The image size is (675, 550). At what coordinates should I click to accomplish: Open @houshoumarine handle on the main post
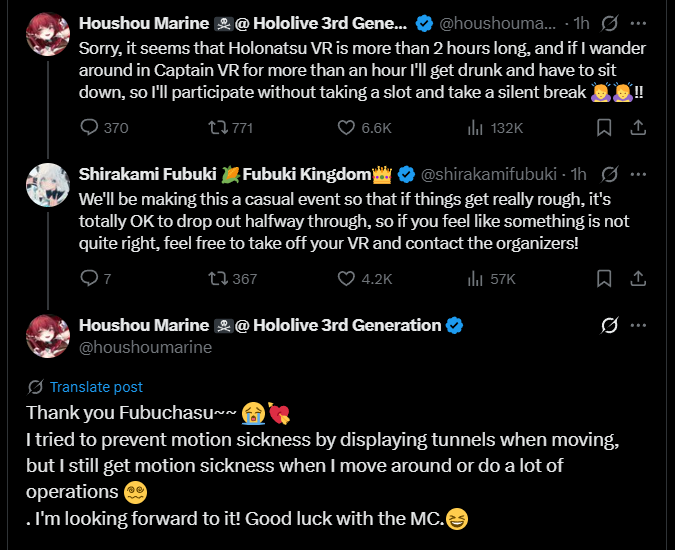tap(145, 347)
